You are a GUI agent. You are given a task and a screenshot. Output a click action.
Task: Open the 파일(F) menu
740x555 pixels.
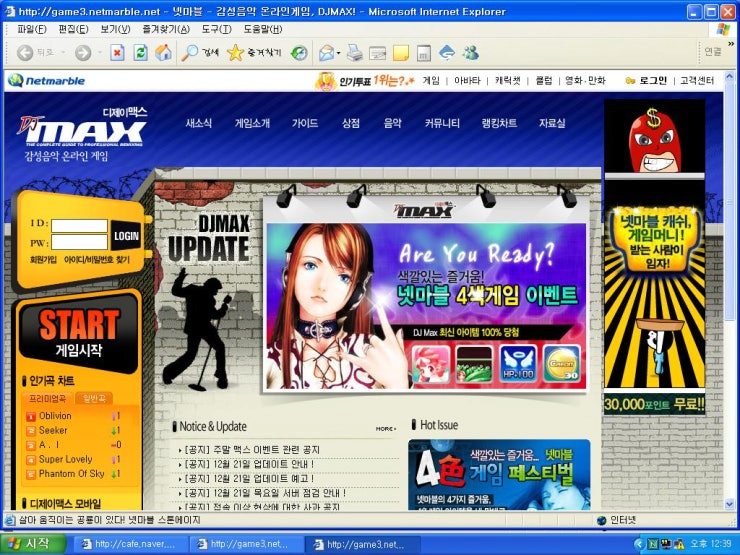pos(32,29)
